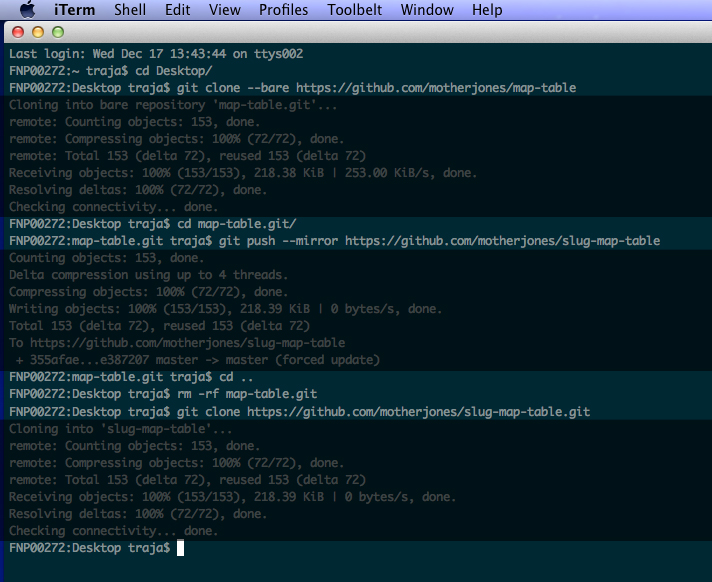
Task: Open the Toolbelt menu
Action: coord(354,10)
